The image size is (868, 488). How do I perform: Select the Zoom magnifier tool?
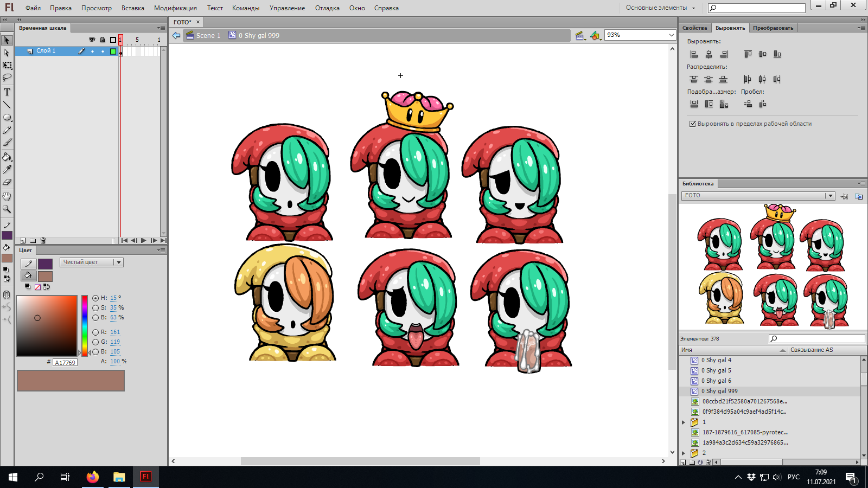click(x=7, y=209)
